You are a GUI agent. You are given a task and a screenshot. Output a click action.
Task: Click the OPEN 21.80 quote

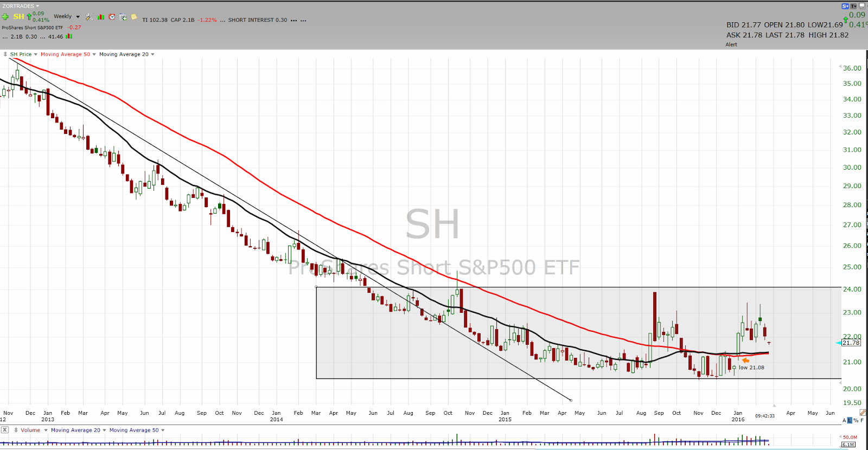pos(784,25)
